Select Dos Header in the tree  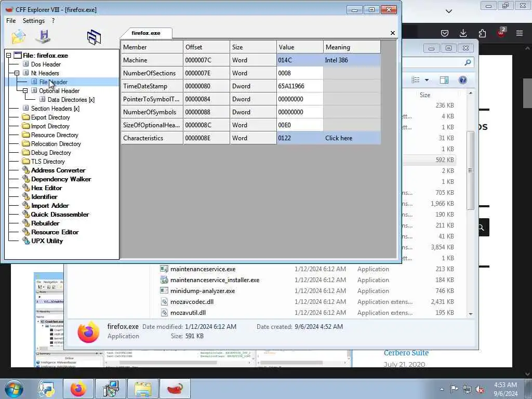(x=46, y=64)
